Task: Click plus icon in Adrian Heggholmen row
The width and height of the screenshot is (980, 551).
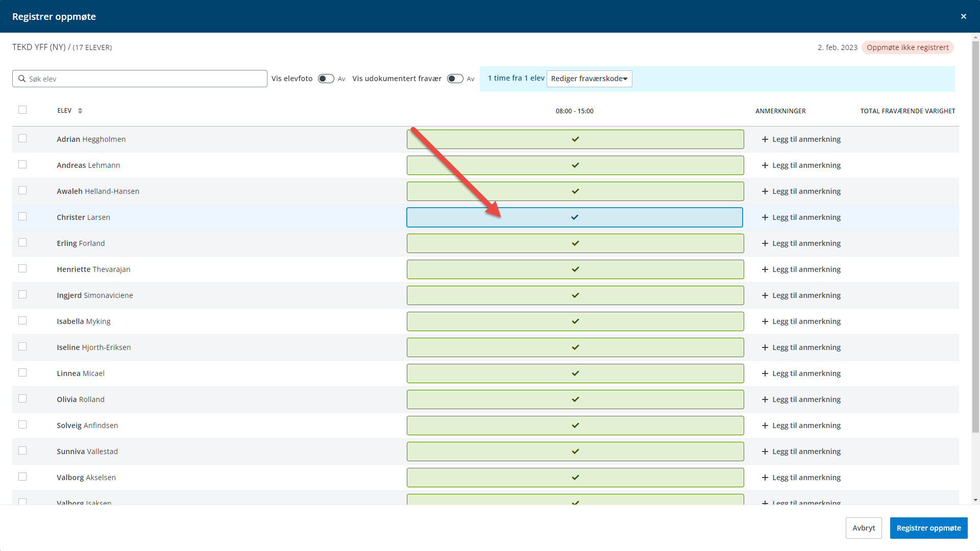Action: [x=765, y=139]
